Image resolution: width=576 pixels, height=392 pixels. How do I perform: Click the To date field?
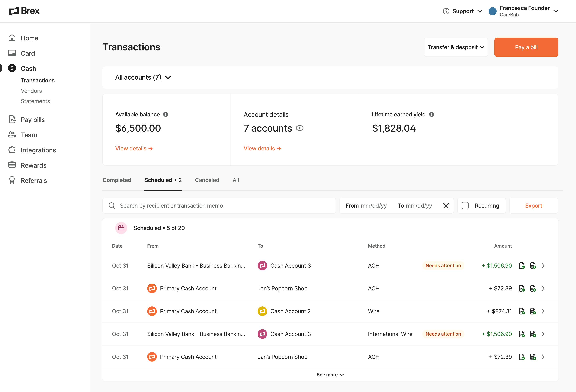click(x=415, y=205)
